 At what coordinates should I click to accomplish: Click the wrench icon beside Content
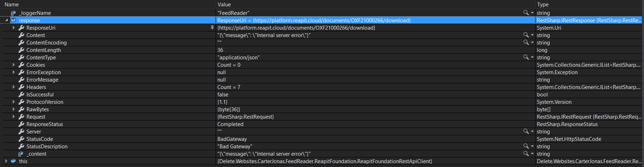click(21, 35)
